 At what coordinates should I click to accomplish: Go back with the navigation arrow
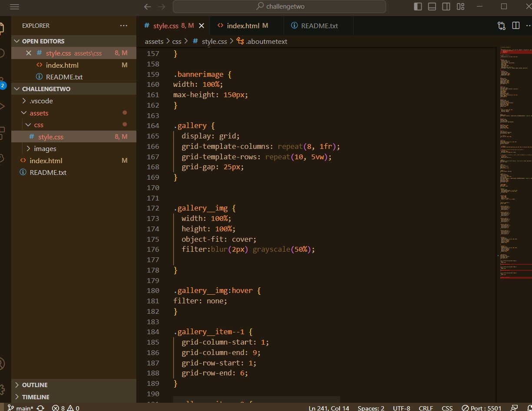point(148,7)
